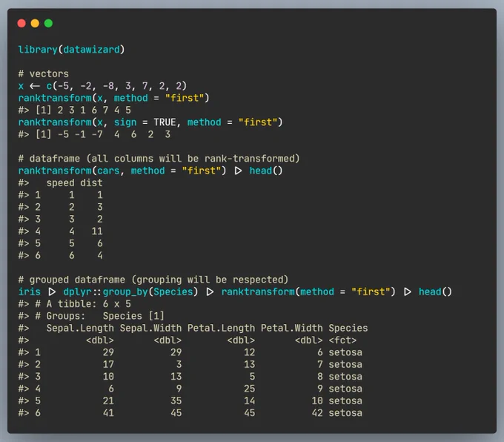Click the pipe triangle before head() in the cars line

coord(238,171)
